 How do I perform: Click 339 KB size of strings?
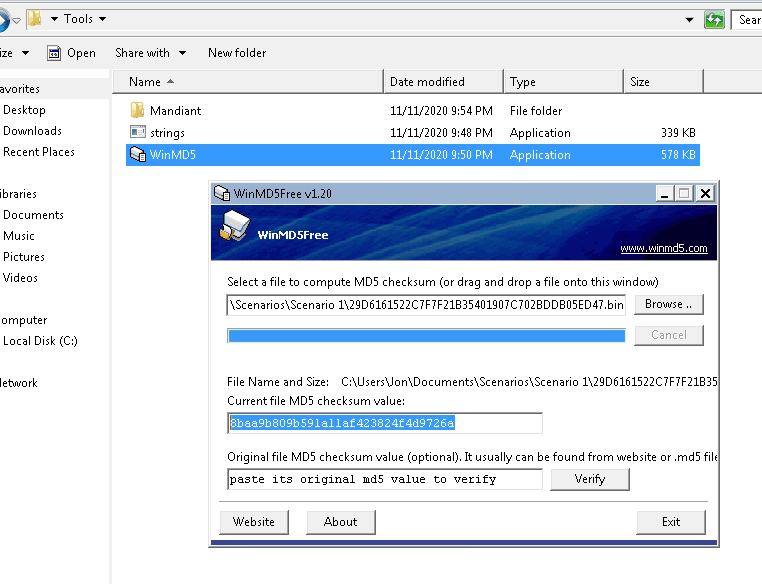[678, 133]
